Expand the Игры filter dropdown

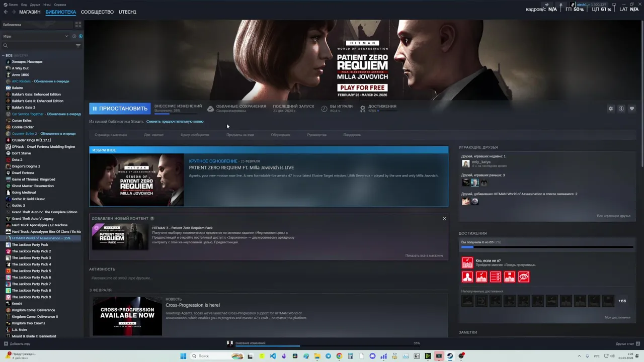pyautogui.click(x=35, y=36)
